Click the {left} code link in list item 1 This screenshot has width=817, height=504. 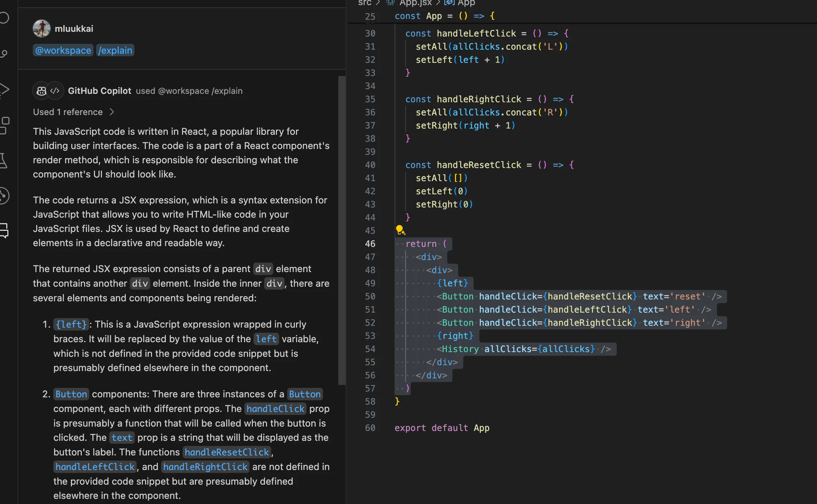pos(71,324)
